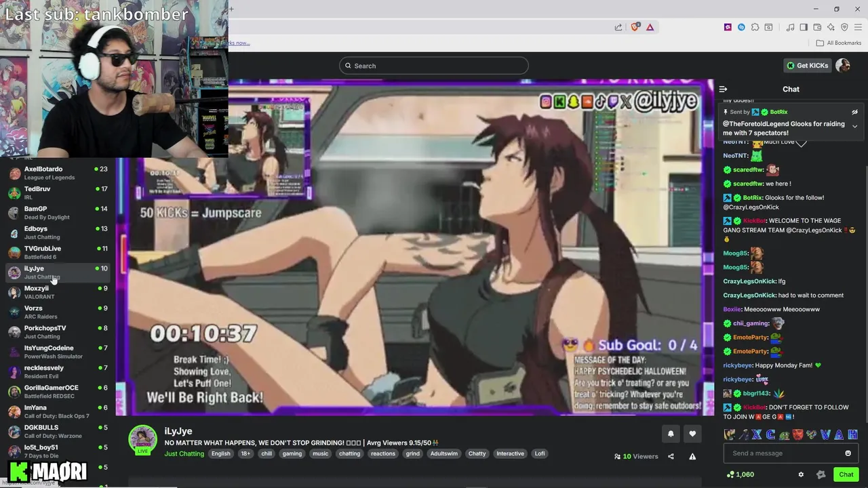Open the Leo AI sparkle icon
This screenshot has width=868, height=488.
[831, 27]
